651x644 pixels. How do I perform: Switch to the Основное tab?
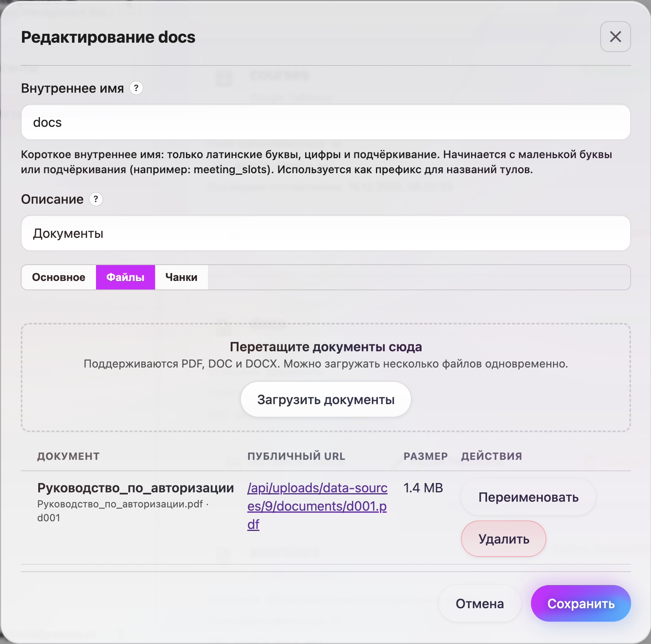click(x=58, y=277)
